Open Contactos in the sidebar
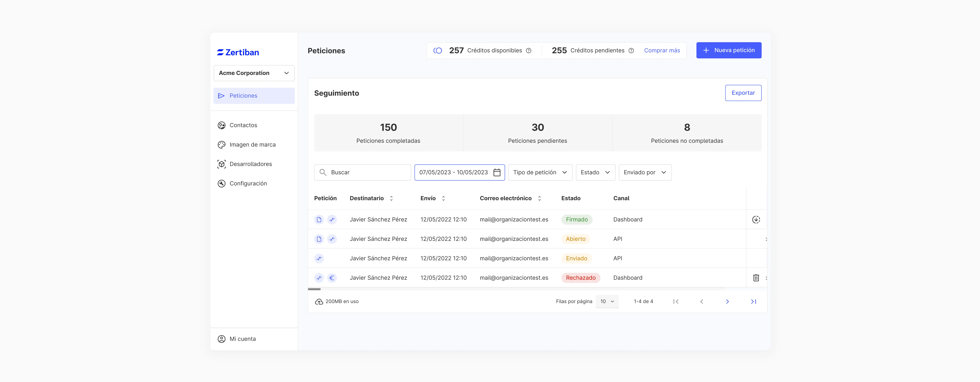 click(x=243, y=125)
